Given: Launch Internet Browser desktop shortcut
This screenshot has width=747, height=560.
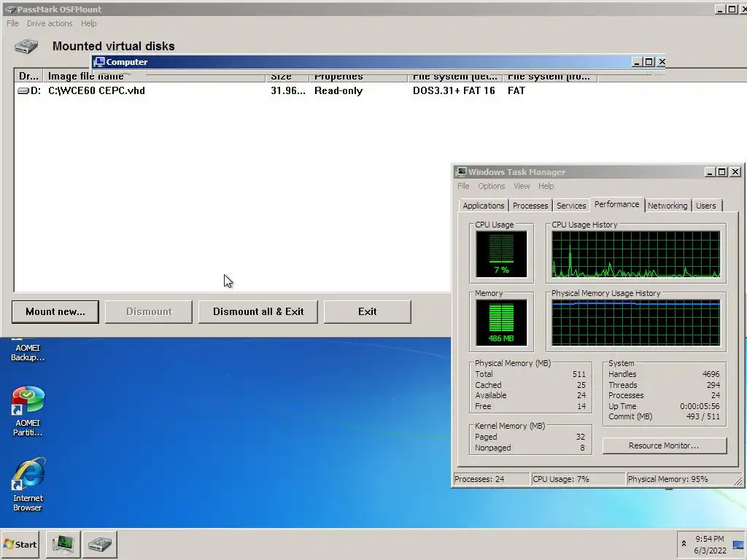Looking at the screenshot, I should pyautogui.click(x=28, y=485).
